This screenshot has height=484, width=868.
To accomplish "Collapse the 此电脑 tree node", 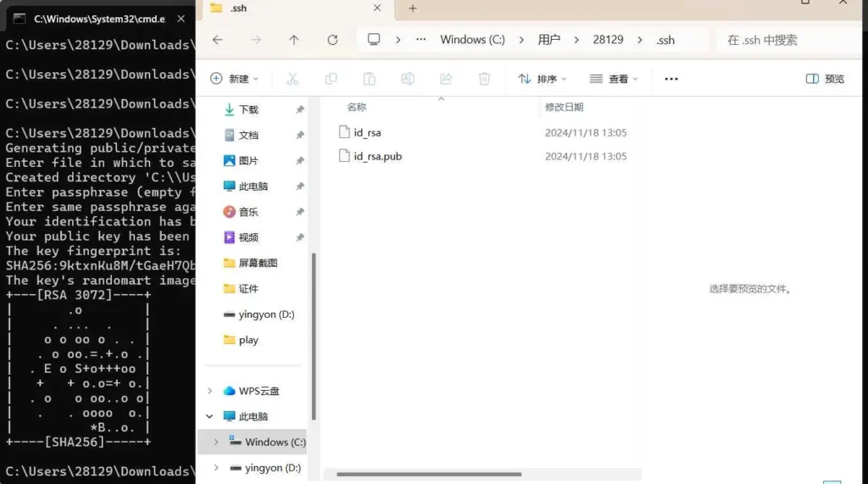I will pos(210,417).
